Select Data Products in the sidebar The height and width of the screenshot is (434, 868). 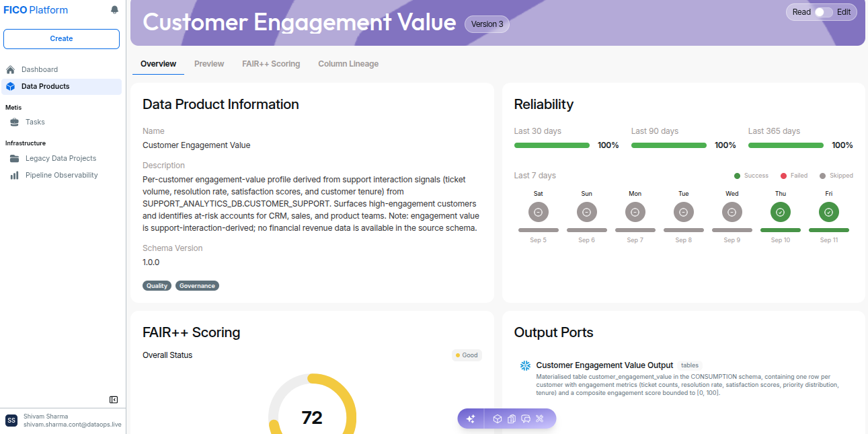point(62,86)
